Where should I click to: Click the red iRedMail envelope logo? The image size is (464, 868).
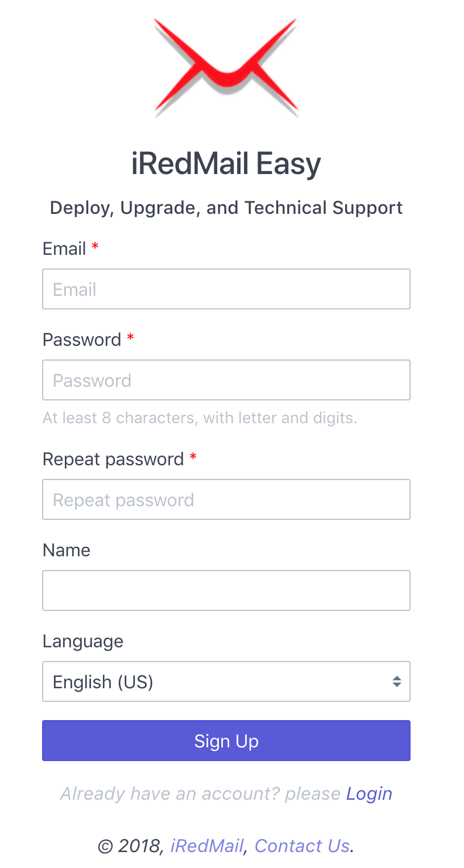point(226,67)
